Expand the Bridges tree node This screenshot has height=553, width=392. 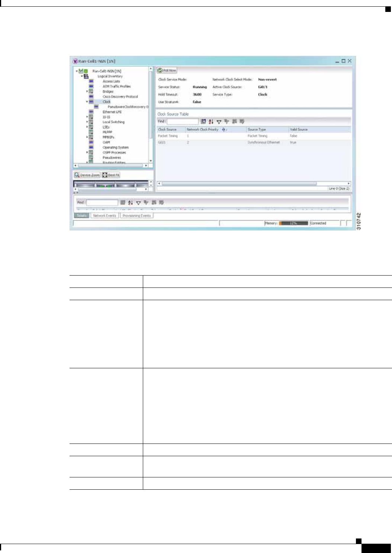pos(87,91)
